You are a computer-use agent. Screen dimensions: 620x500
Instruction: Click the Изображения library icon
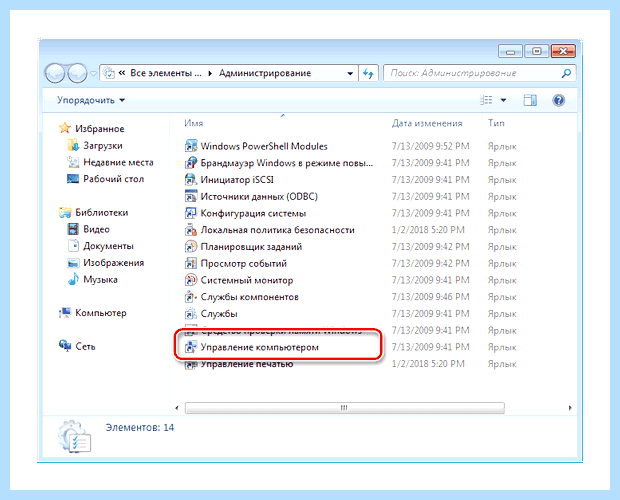click(73, 262)
